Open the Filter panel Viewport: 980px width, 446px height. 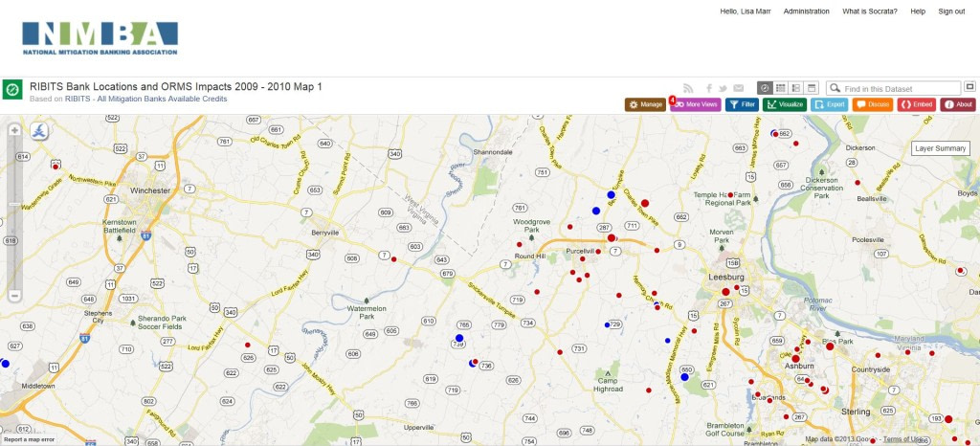pyautogui.click(x=742, y=104)
